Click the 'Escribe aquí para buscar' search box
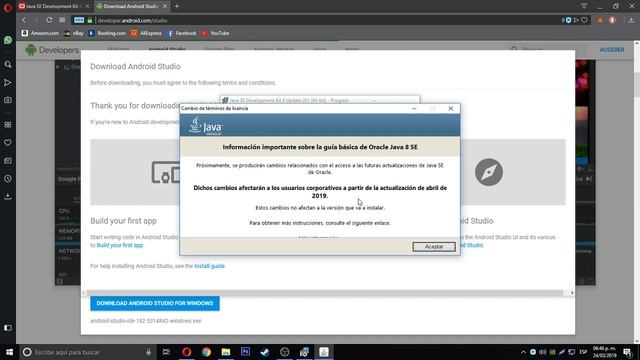640x360 pixels. (88, 352)
